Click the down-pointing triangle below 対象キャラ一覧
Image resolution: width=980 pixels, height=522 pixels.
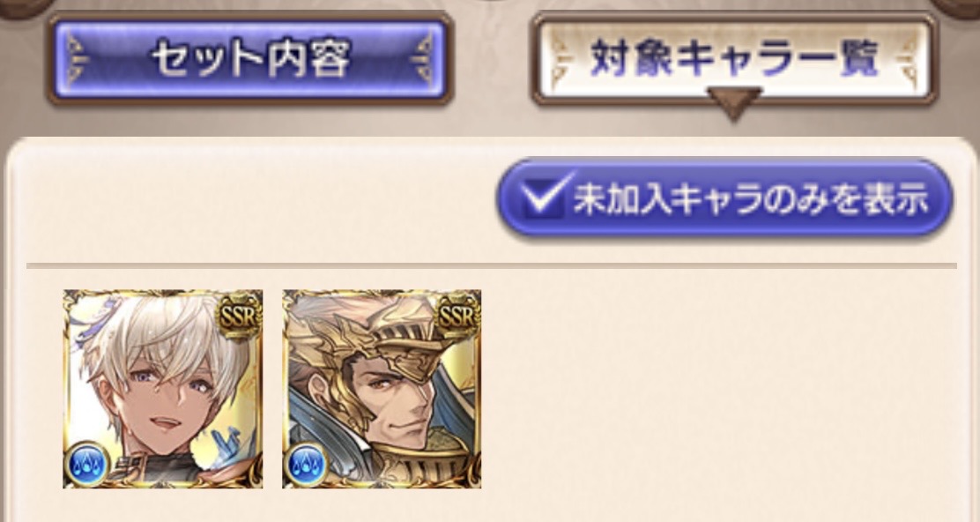[x=734, y=102]
